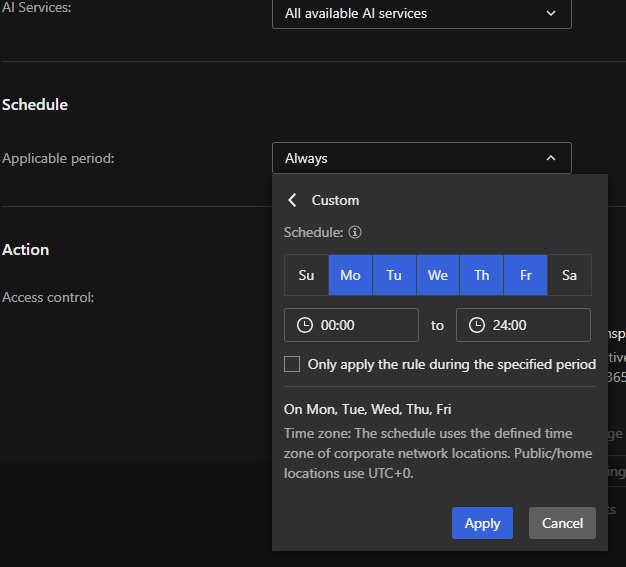This screenshot has width=626, height=567.
Task: Click the Schedule info icon
Action: click(354, 232)
